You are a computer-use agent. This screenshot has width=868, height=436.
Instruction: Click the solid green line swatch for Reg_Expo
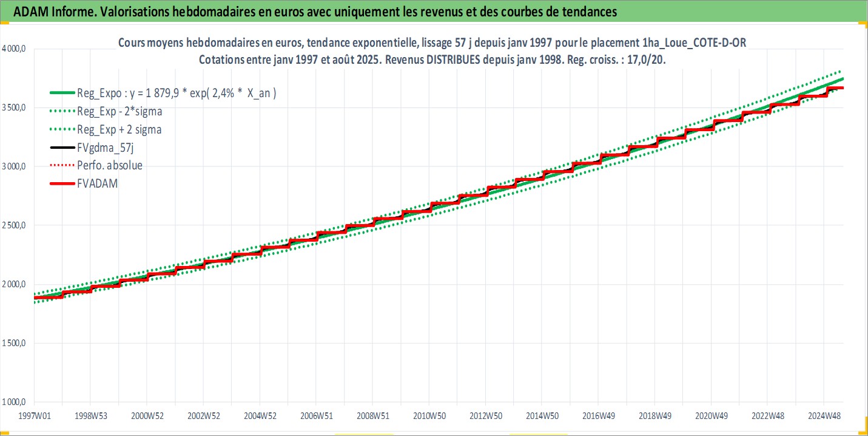click(61, 94)
